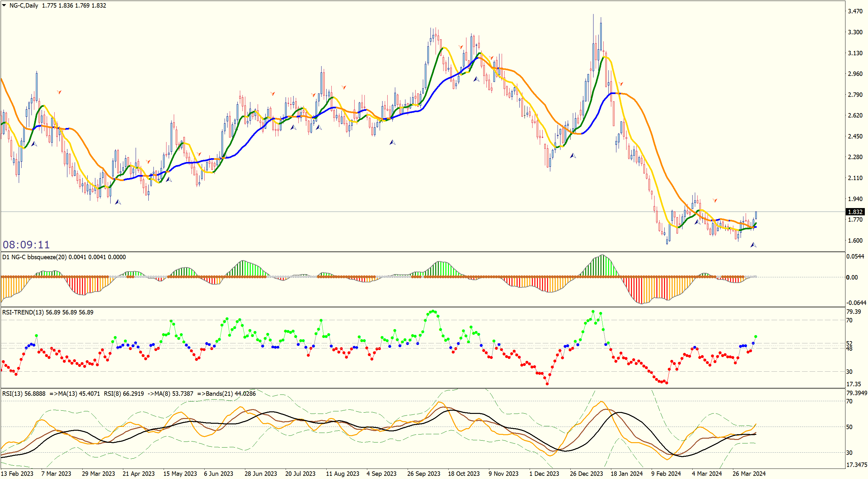Image resolution: width=868 pixels, height=479 pixels.
Task: Click the current price tag 1.832
Action: (x=855, y=212)
